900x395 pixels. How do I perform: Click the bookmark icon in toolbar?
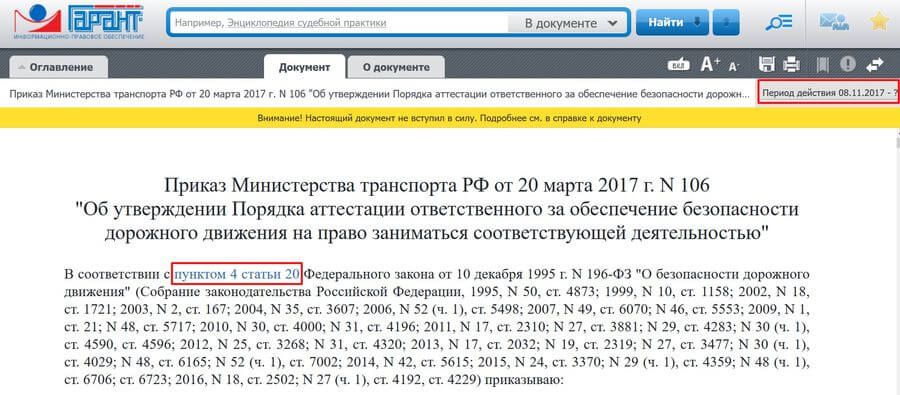[822, 65]
